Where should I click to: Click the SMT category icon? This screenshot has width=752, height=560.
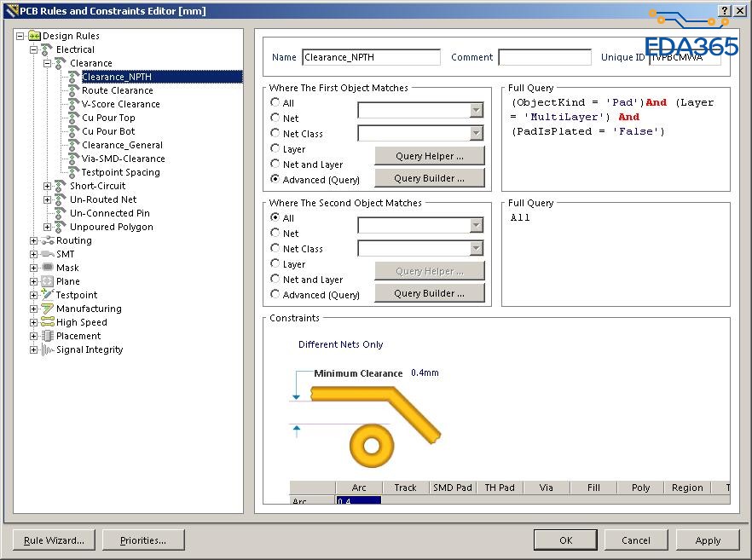click(47, 255)
